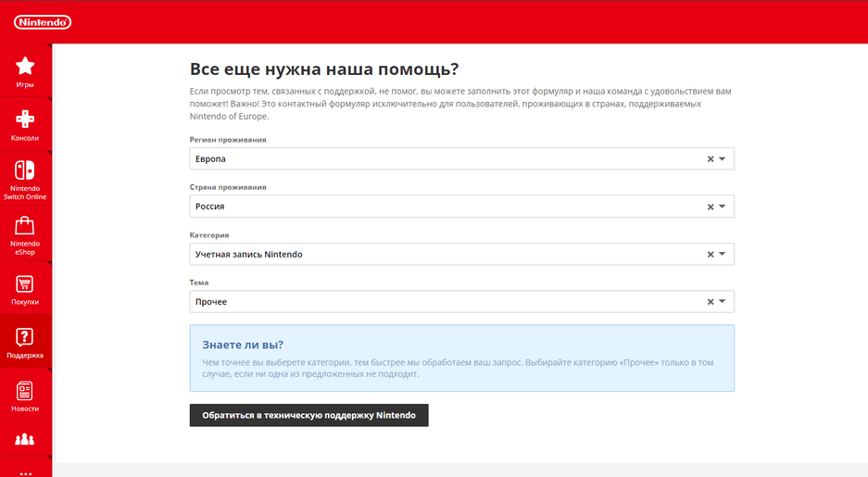Open Nintendo eShop bag icon

pyautogui.click(x=25, y=226)
